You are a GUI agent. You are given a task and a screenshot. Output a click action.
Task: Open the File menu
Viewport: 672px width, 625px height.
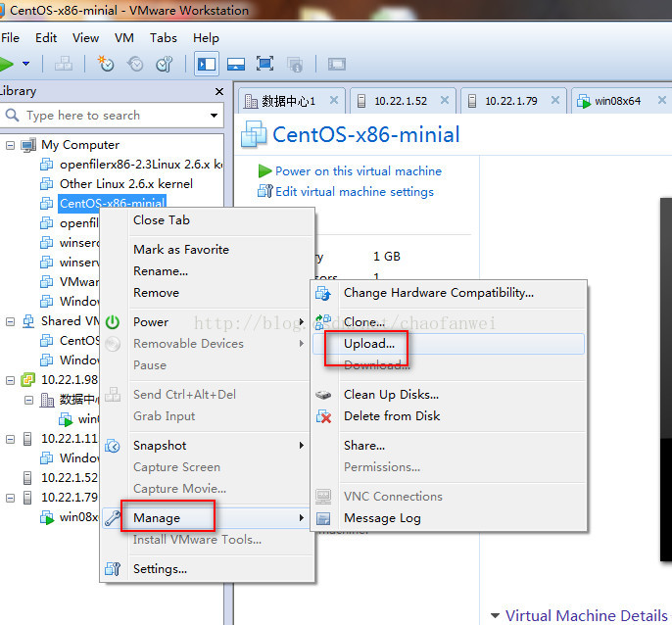[x=10, y=38]
